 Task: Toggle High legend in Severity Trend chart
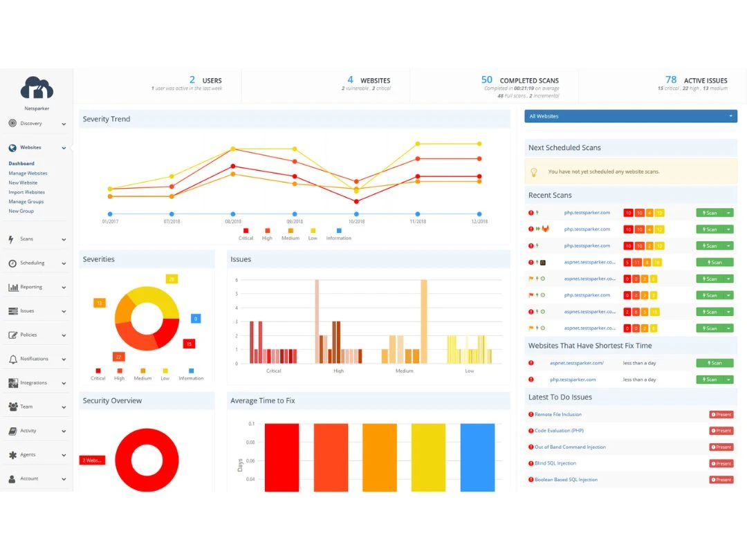[x=267, y=234]
